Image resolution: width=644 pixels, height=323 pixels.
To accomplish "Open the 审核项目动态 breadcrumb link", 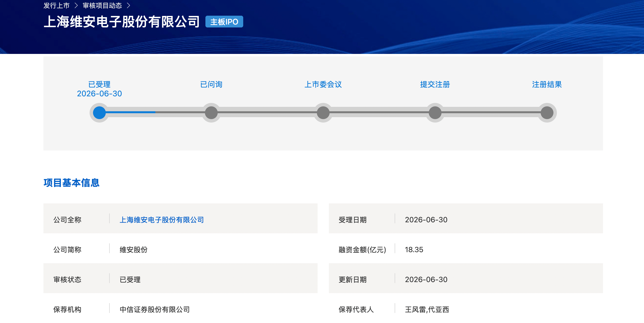I will coord(102,5).
